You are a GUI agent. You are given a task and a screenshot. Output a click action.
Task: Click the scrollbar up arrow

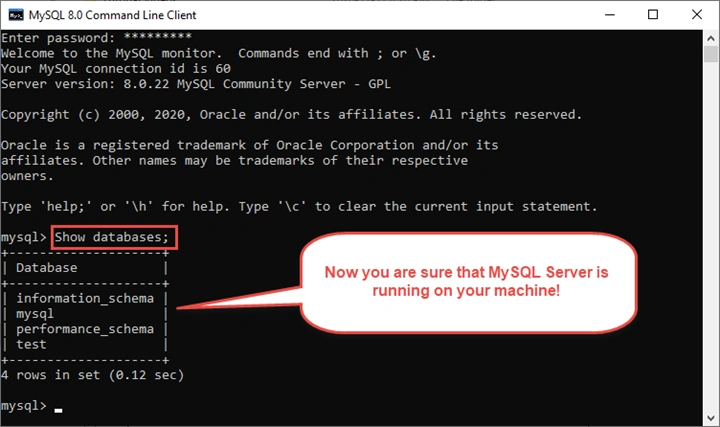click(x=711, y=39)
